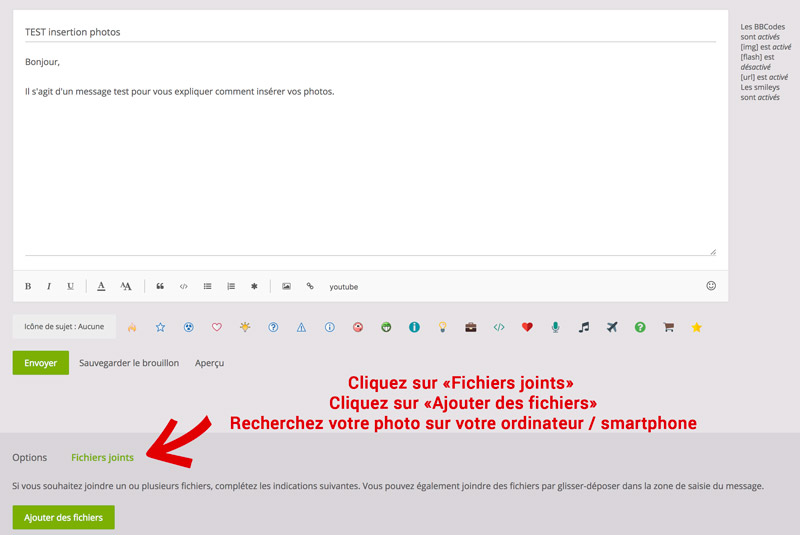Image resolution: width=800 pixels, height=535 pixels.
Task: Insert an image using the picture icon
Action: click(286, 286)
